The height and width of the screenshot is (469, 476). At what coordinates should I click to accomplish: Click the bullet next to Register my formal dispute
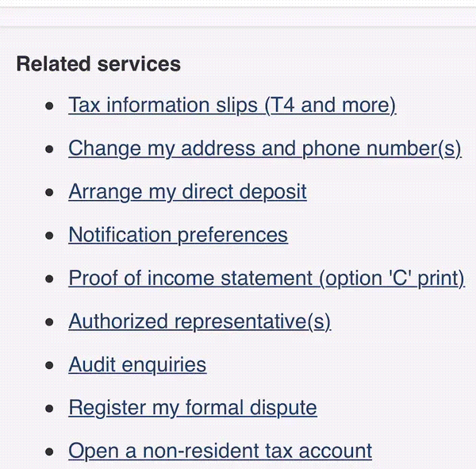click(x=51, y=409)
